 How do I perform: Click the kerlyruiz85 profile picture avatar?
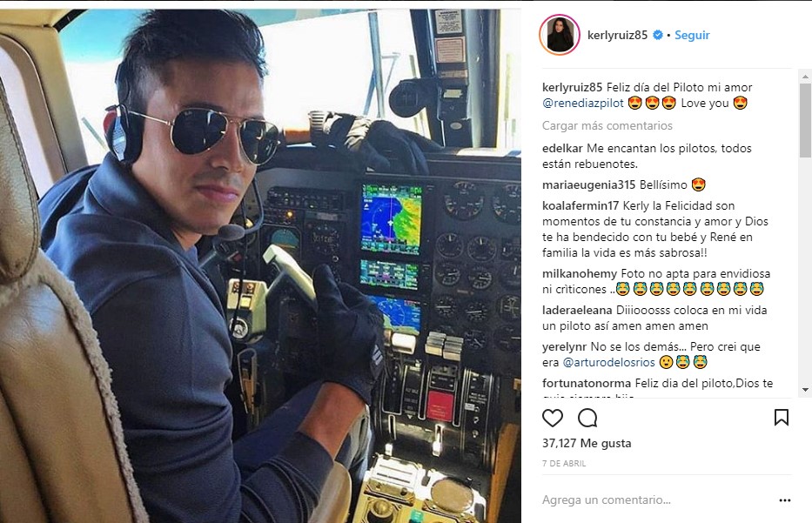click(x=560, y=35)
